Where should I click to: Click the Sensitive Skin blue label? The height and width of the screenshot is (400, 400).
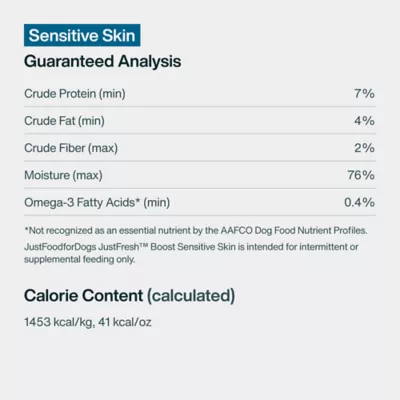pyautogui.click(x=82, y=35)
